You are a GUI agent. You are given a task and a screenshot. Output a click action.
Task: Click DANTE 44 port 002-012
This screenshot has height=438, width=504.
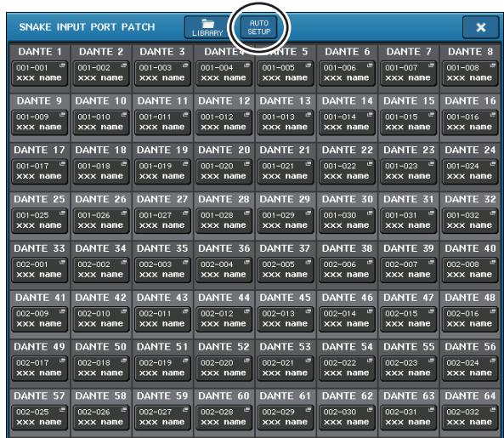click(x=224, y=319)
